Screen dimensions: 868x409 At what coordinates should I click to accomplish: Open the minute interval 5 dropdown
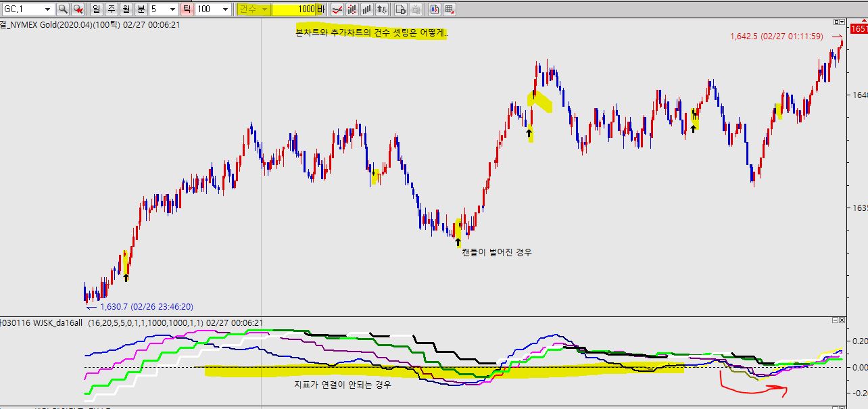172,9
